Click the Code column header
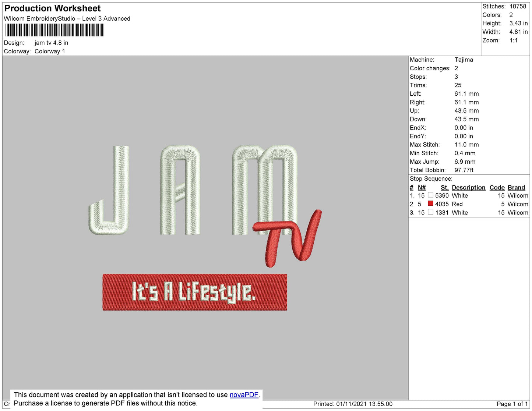Screen dimensions: 532x411 pos(497,187)
